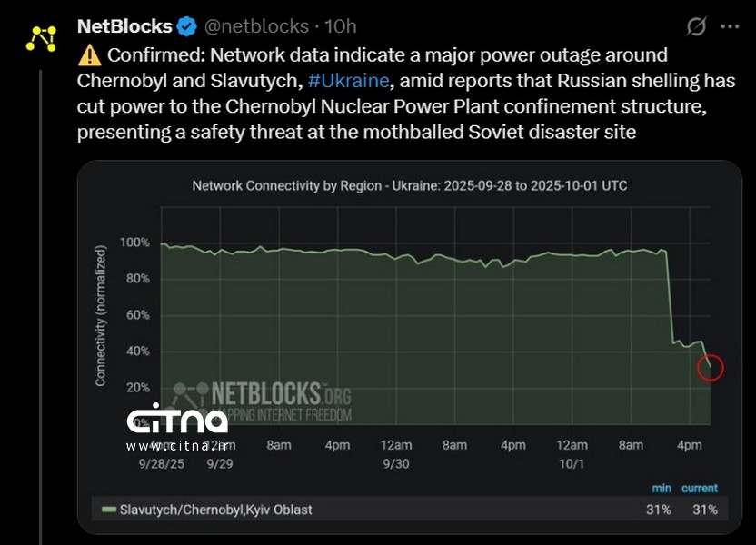
Task: Click the blue verified badge
Action: tap(187, 26)
